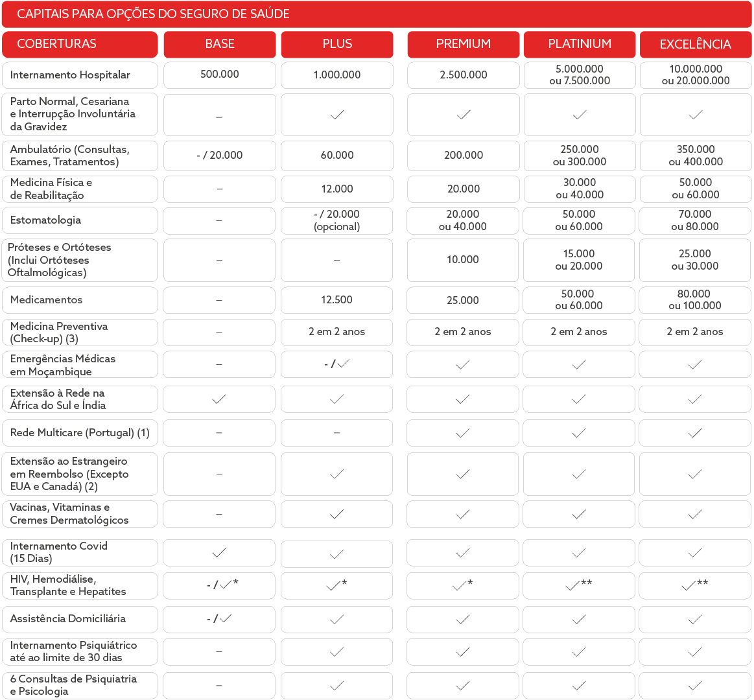
Task: Click PREMIUM checkmark for Internamento Covid
Action: (x=463, y=554)
